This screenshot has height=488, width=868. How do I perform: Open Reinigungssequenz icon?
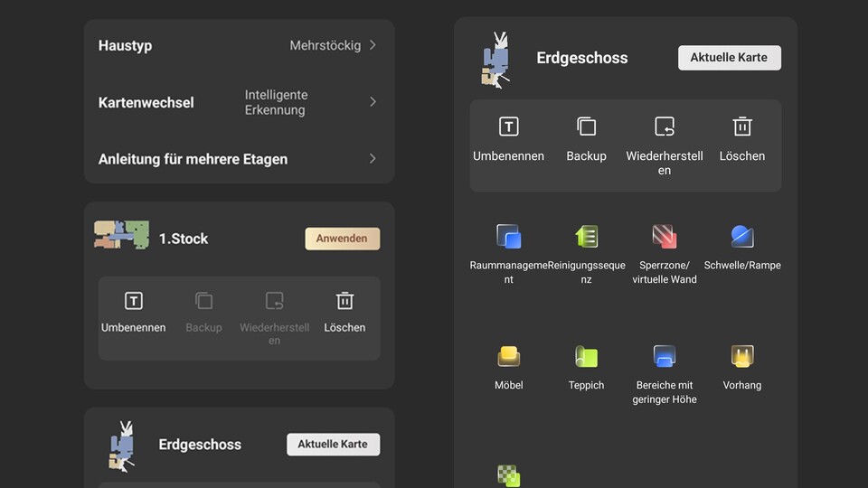pos(586,237)
